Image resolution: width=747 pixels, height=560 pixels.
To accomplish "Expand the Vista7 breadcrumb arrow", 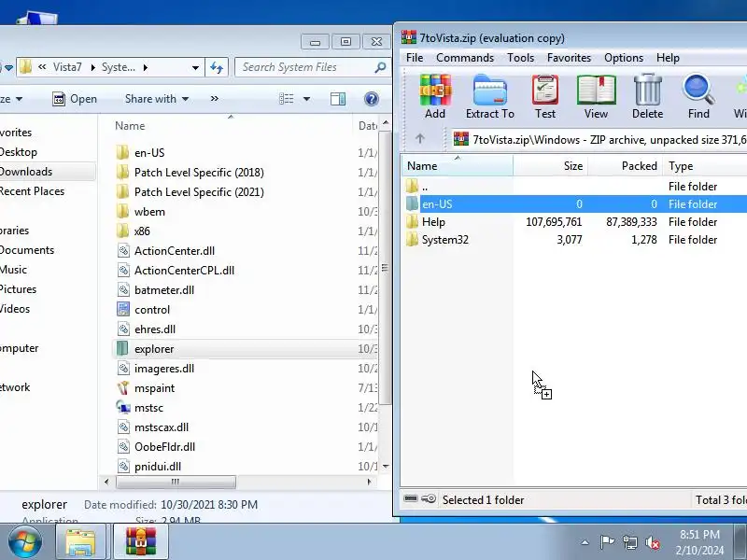I will [x=92, y=67].
